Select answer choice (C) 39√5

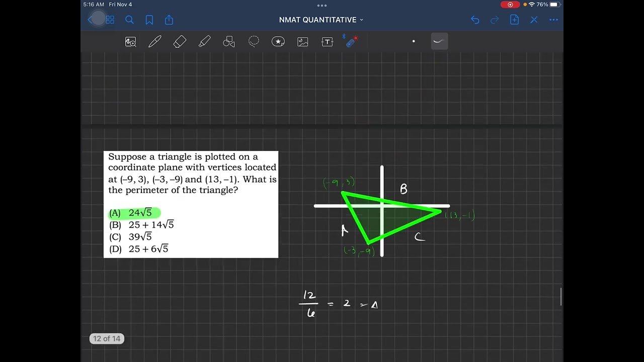click(x=130, y=237)
